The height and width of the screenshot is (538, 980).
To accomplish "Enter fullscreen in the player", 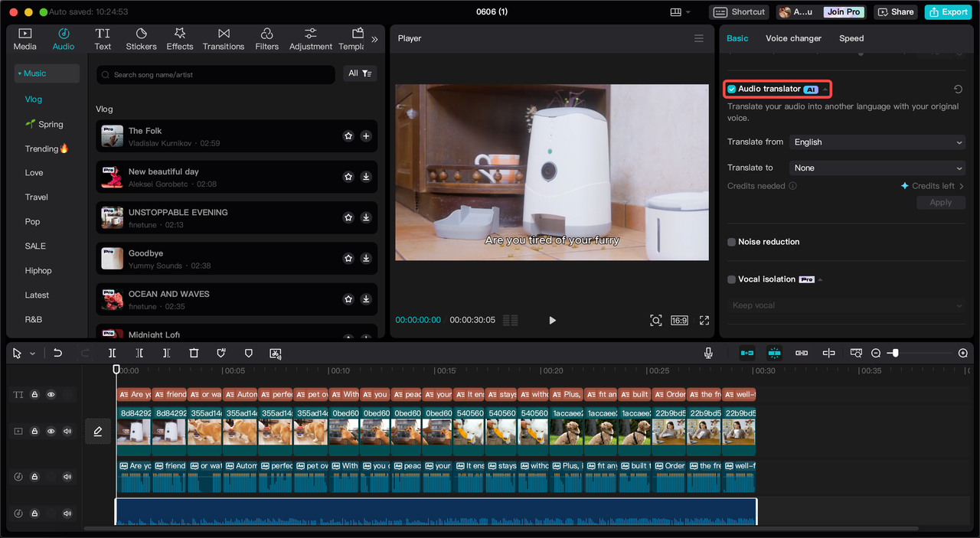I will click(704, 321).
